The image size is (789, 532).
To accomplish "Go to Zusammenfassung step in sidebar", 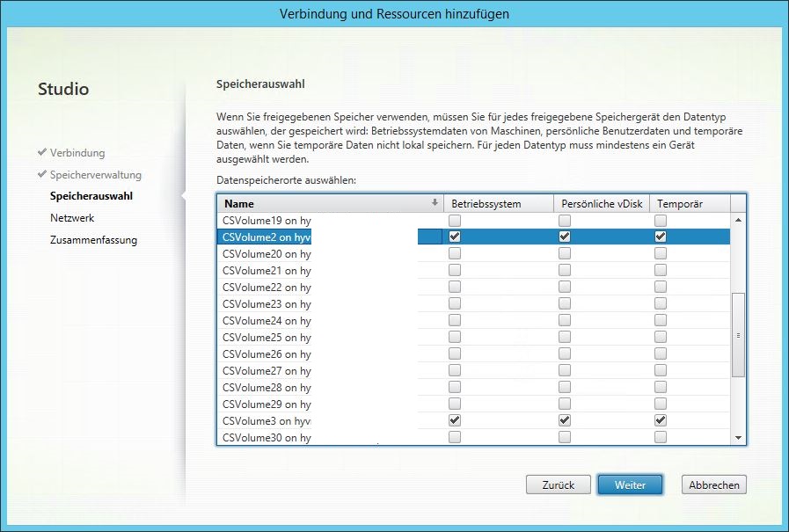I will pos(93,240).
